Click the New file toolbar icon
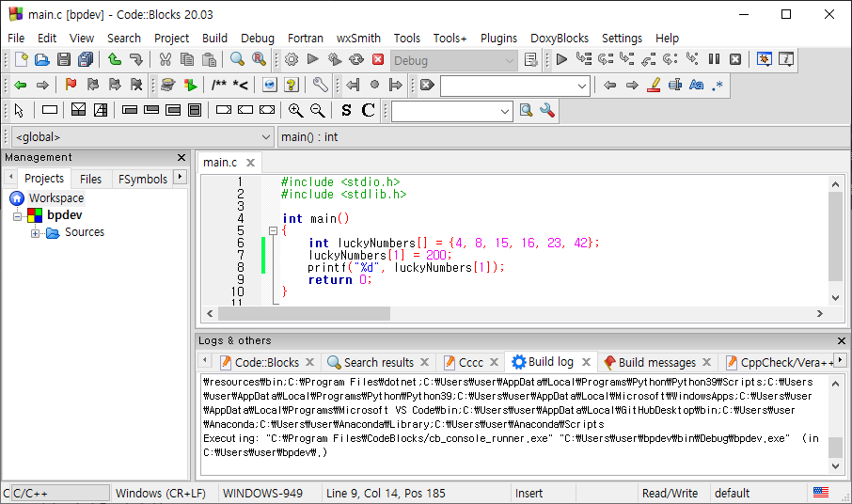This screenshot has height=504, width=852. pos(21,59)
